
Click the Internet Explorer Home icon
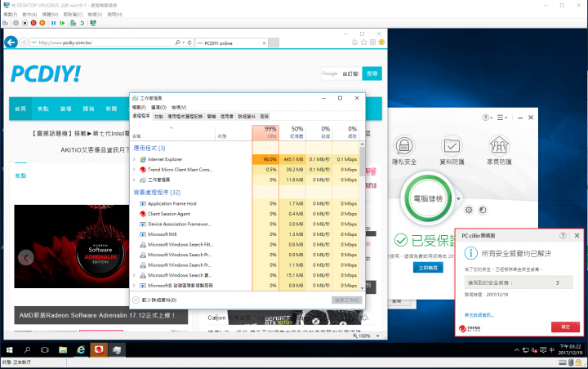point(354,42)
